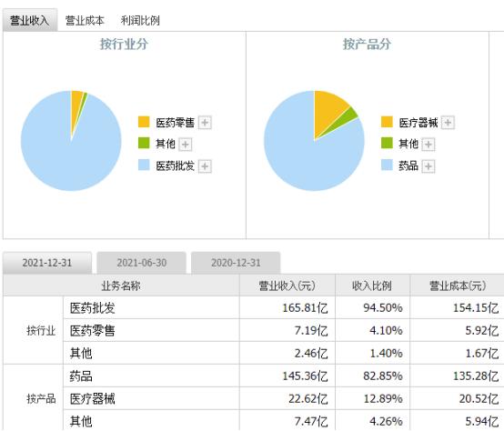504x431 pixels.
Task: Click the 7.19亿 revenue value
Action: point(311,331)
